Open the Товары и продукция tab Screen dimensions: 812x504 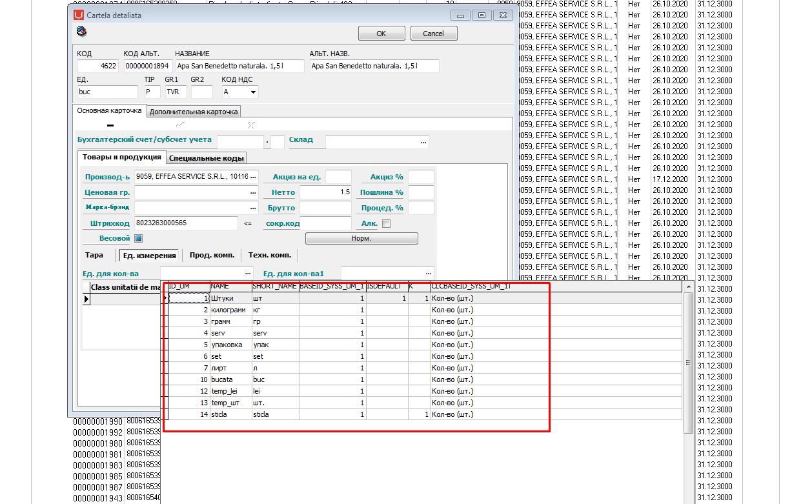tap(122, 157)
